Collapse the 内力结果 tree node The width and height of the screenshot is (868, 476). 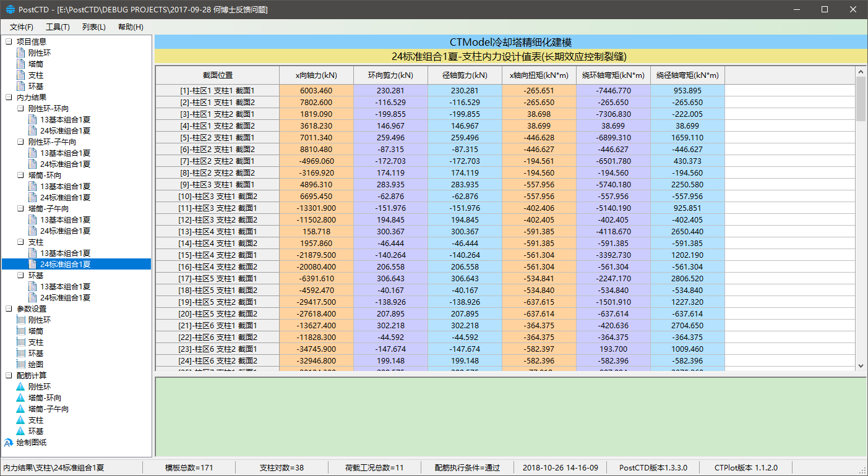click(9, 98)
